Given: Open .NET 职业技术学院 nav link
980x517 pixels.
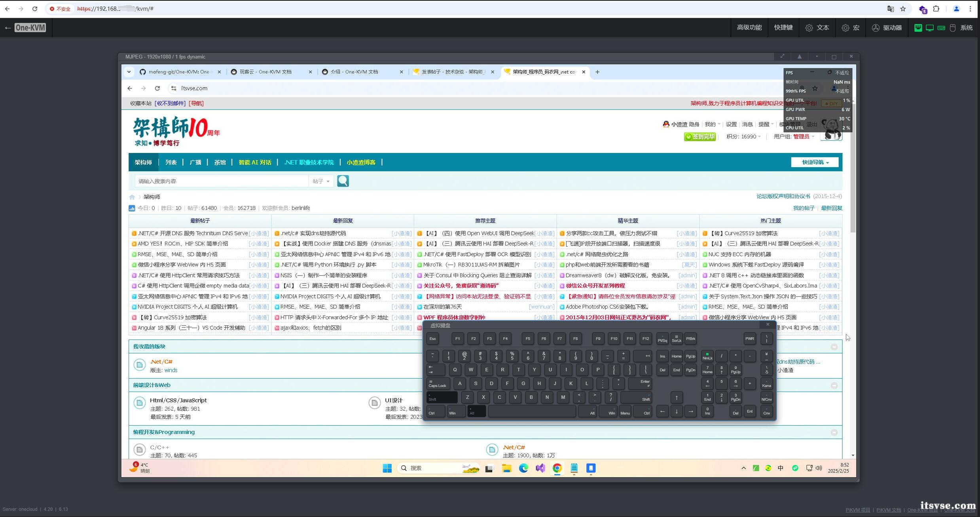Looking at the screenshot, I should click(x=309, y=162).
